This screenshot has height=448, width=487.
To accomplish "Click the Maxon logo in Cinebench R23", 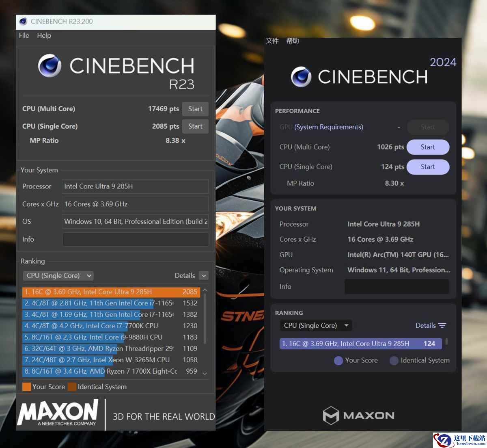I will coord(58,412).
